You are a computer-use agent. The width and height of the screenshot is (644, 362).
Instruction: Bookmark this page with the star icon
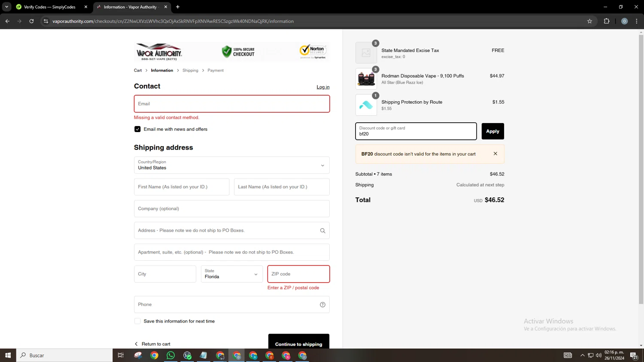tap(589, 21)
